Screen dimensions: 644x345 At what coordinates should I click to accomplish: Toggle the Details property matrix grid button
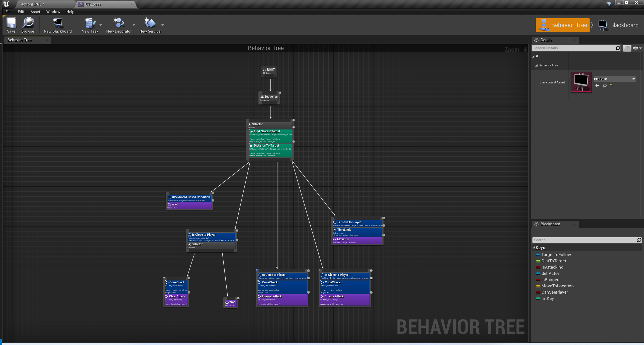[627, 48]
